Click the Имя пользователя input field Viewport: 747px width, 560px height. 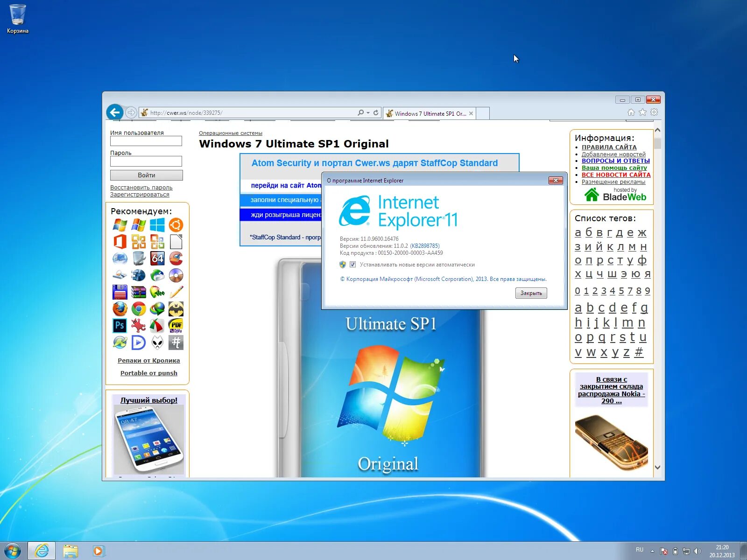[146, 141]
